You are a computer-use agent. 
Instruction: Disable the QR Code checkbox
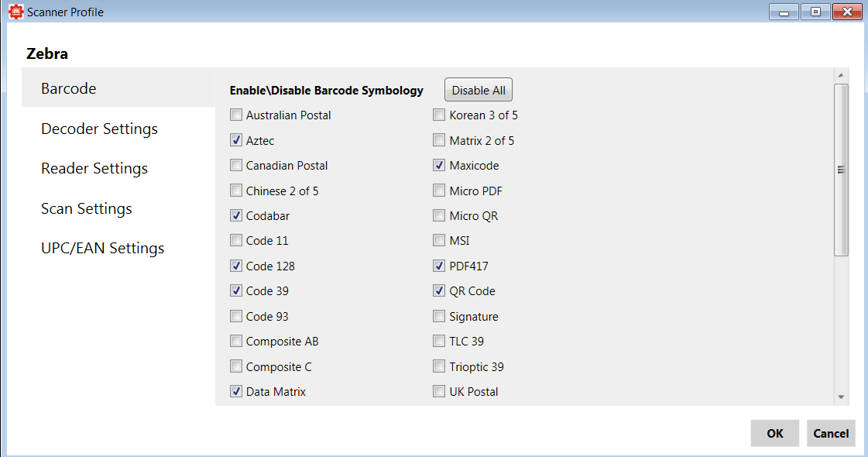(439, 291)
